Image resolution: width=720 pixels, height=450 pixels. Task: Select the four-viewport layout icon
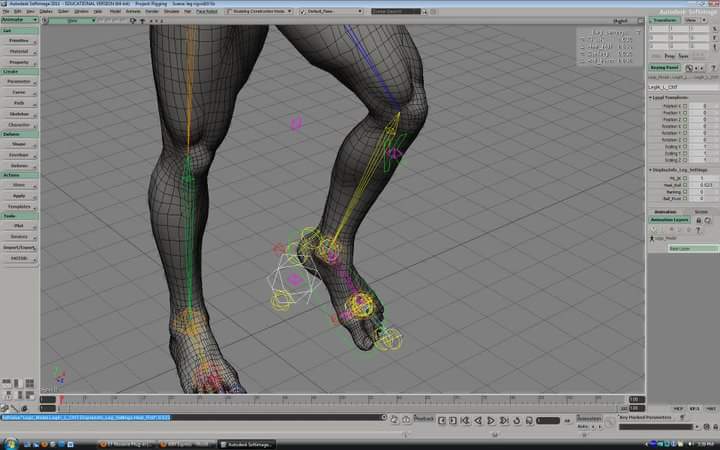pyautogui.click(x=29, y=383)
